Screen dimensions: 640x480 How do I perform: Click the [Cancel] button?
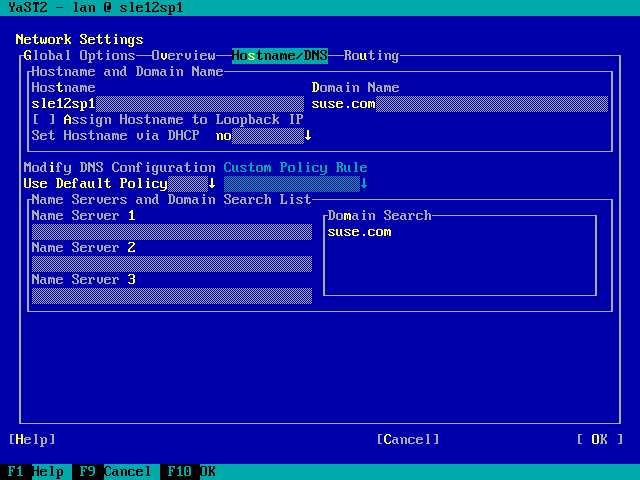tap(407, 439)
